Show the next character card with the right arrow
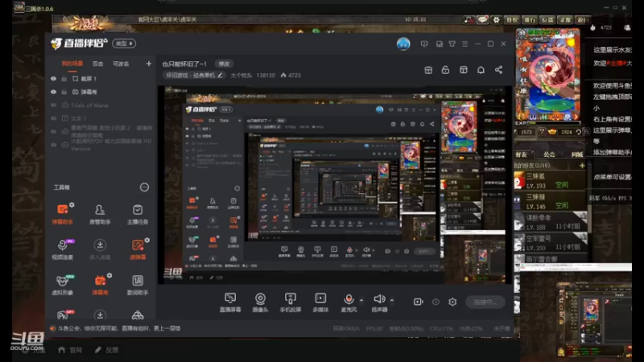 [576, 117]
